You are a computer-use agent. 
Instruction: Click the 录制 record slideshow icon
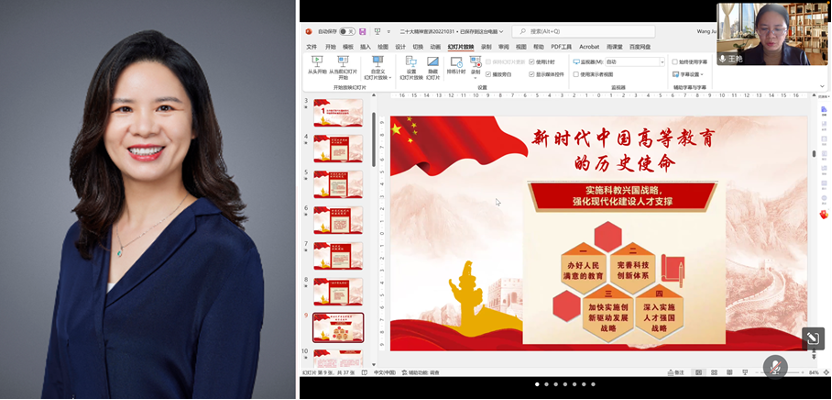[x=475, y=62]
